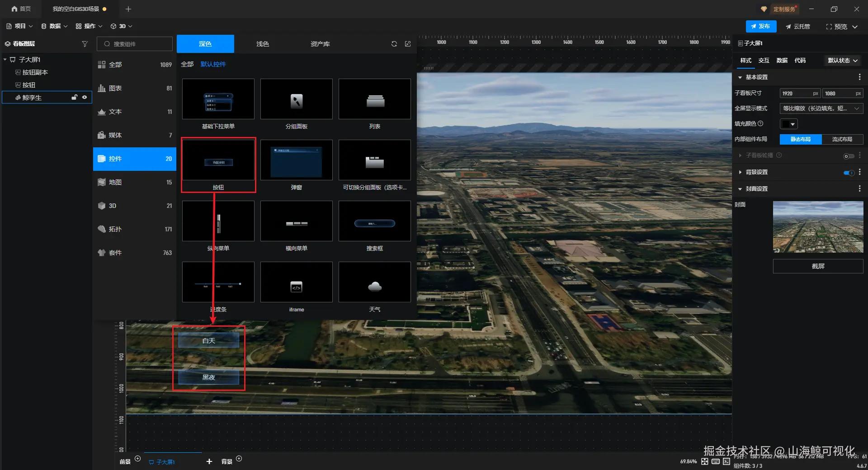Open the 默认状态 dropdown
This screenshot has width=868, height=470.
click(843, 61)
